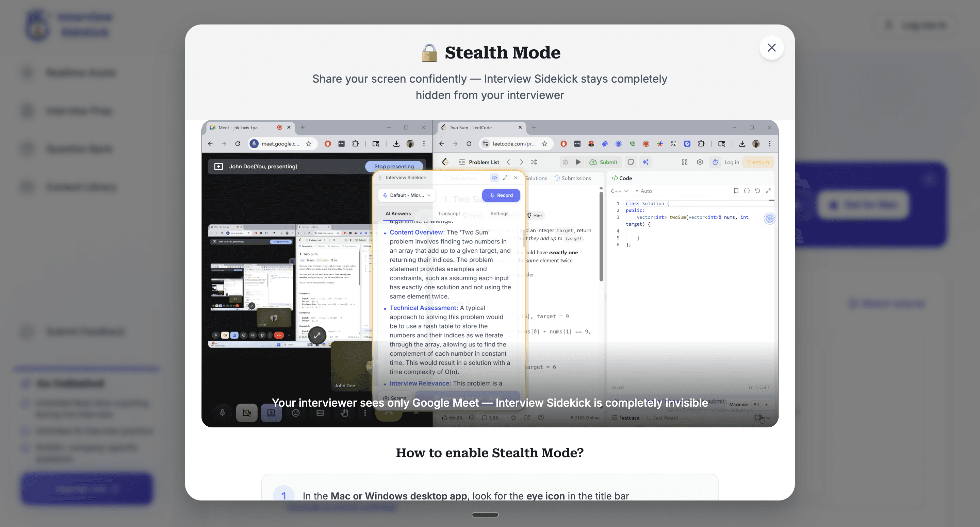Click the present screen icon in Meet
The image size is (980, 527).
pyautogui.click(x=271, y=413)
